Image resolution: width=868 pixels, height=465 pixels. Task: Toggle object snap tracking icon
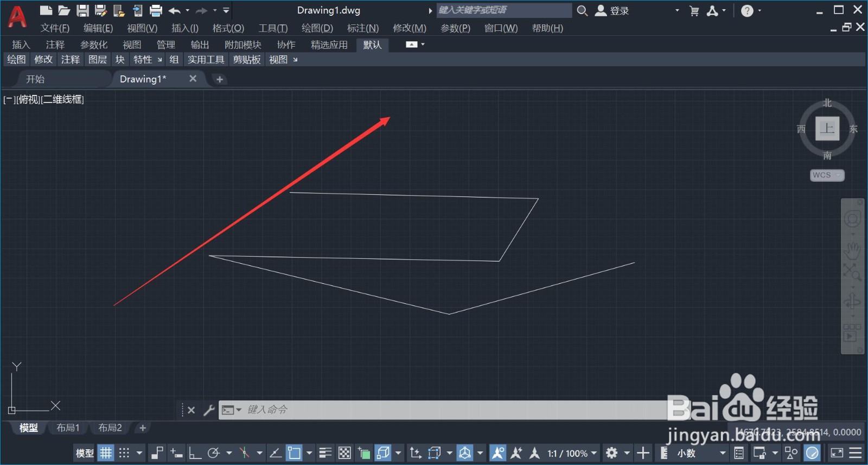[275, 453]
